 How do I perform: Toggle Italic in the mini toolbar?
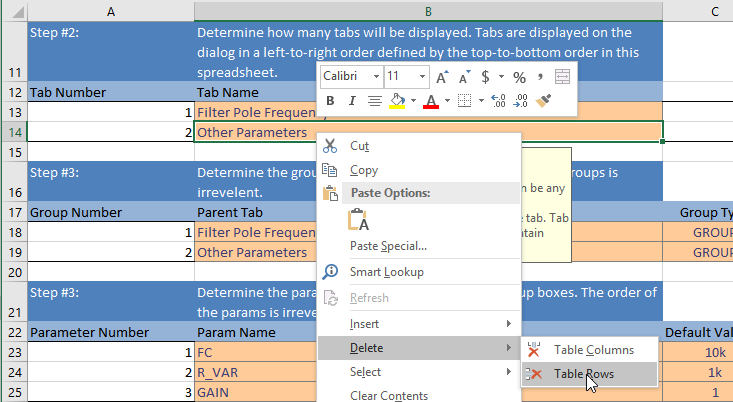click(352, 101)
